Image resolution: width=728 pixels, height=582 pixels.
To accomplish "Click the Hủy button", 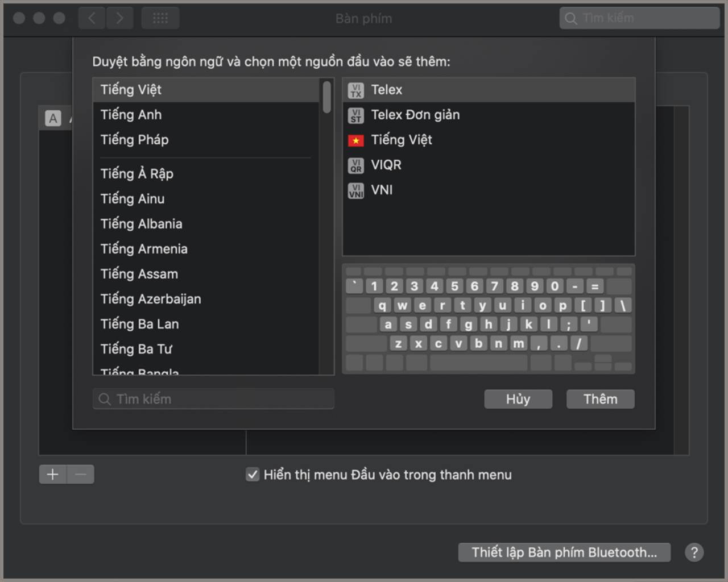I will 518,399.
